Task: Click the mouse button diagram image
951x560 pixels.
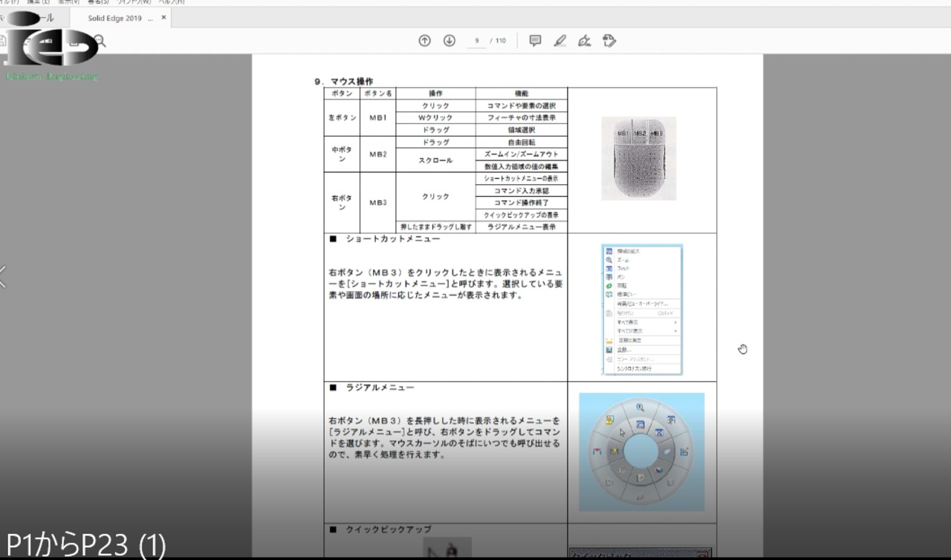Action: click(638, 158)
